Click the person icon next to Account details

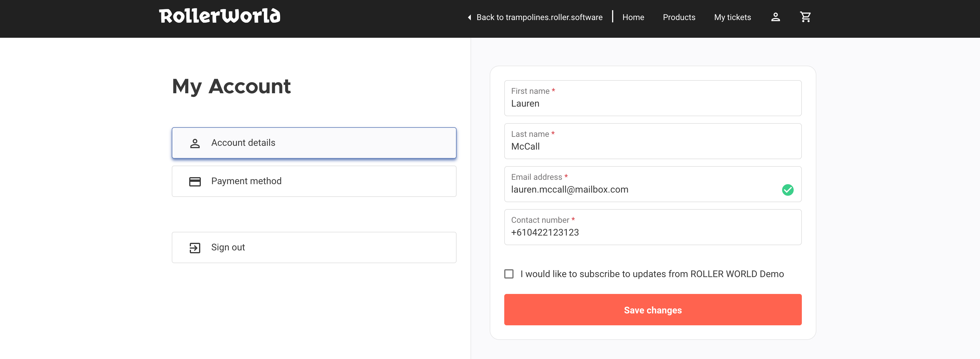(x=195, y=143)
